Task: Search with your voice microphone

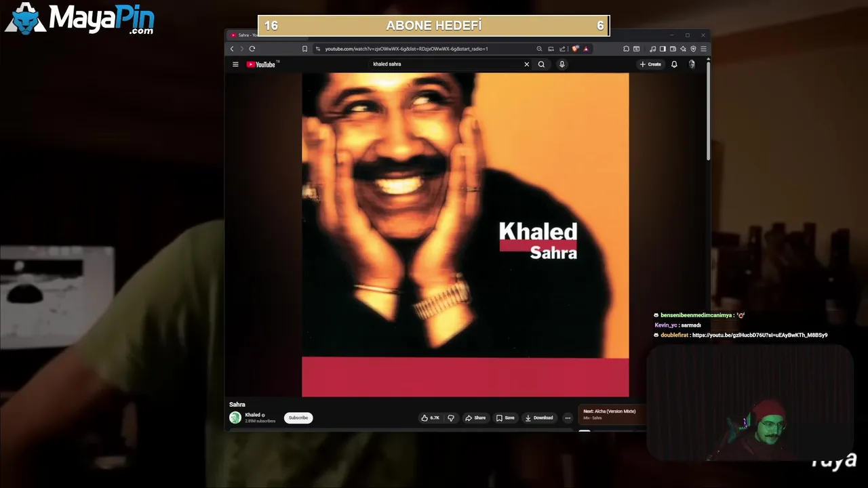Action: point(561,64)
